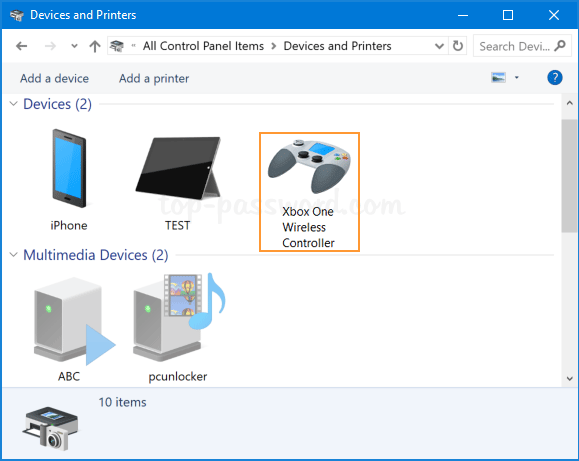Select the Xbox One Wireless Controller

click(309, 192)
